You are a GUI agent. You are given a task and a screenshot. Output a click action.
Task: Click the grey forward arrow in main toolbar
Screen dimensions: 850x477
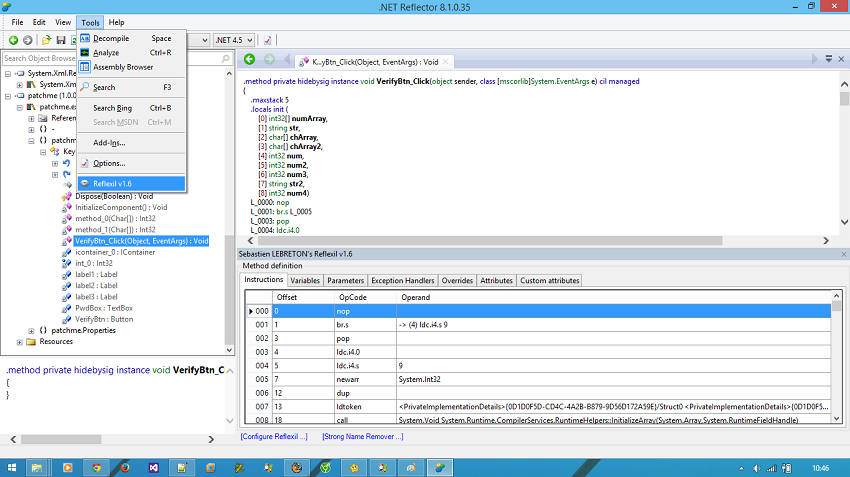[x=28, y=40]
